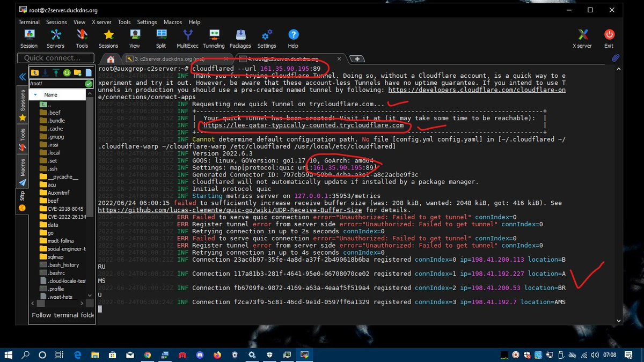Refresh the SFTP folder listing
644x362 pixels.
(67, 72)
